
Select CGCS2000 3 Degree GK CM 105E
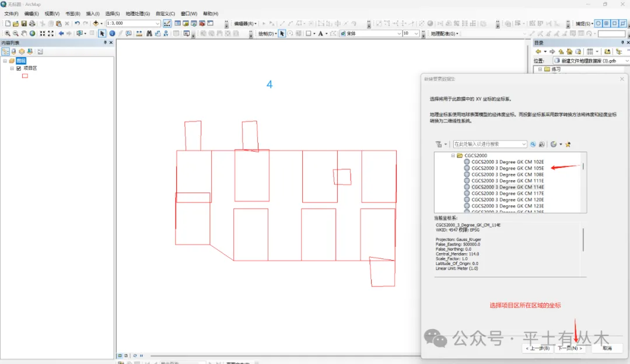[x=508, y=169]
